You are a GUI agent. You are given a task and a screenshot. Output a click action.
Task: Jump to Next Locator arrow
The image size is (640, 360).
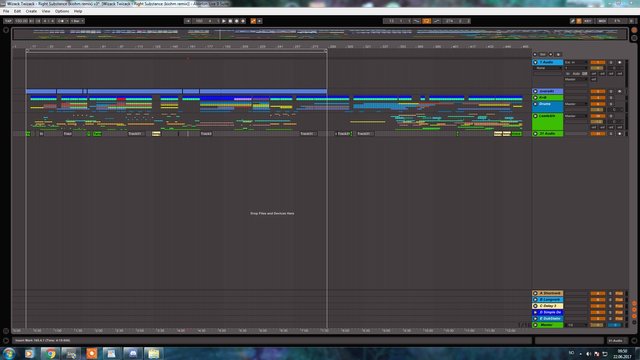pyautogui.click(x=551, y=54)
